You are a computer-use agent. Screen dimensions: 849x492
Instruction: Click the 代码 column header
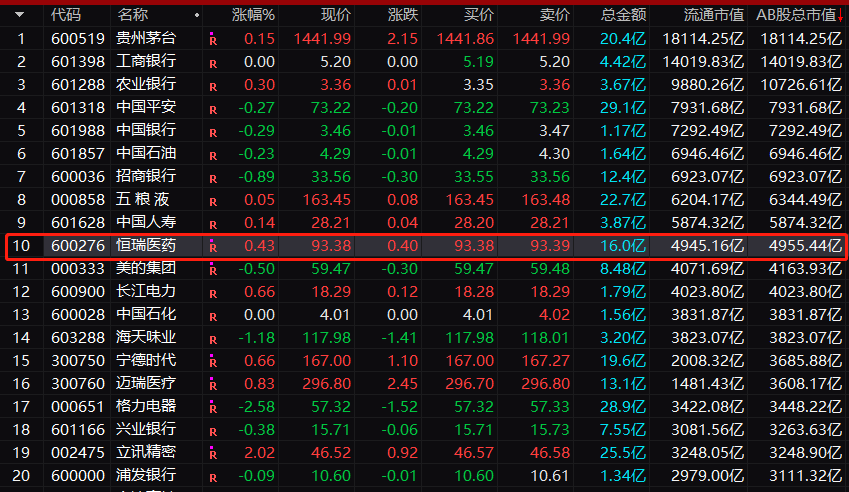tap(66, 15)
